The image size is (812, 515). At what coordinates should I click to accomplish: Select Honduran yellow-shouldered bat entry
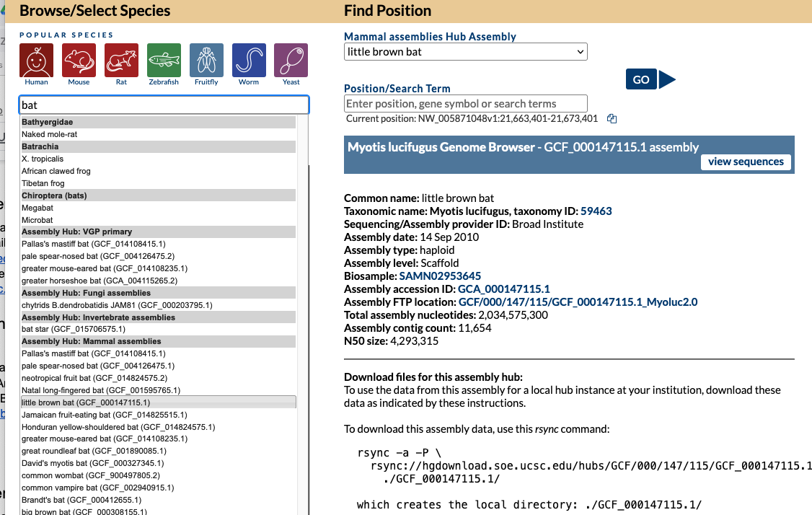point(159,428)
